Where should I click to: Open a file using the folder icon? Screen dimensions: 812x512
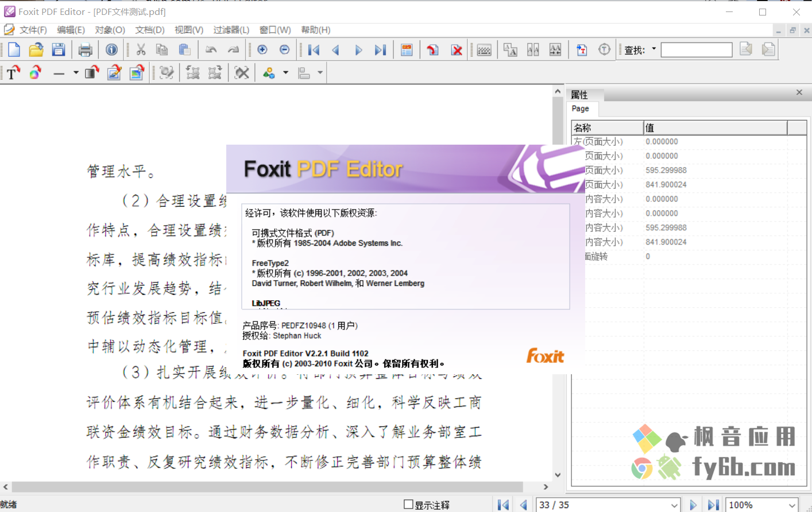pos(36,50)
